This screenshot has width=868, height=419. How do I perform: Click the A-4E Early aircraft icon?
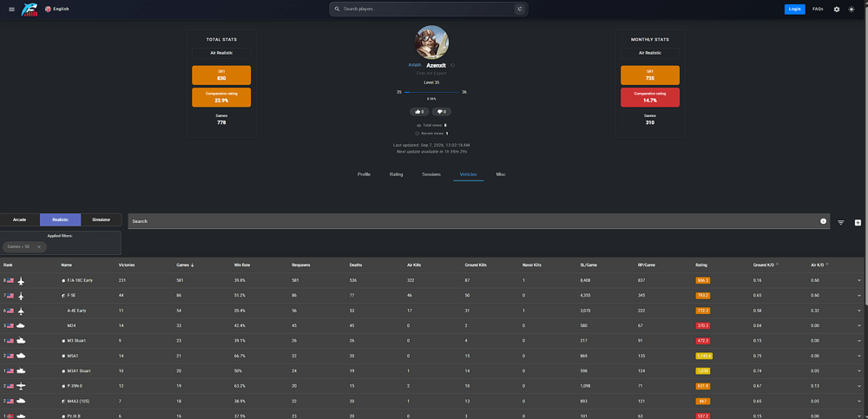click(x=21, y=311)
